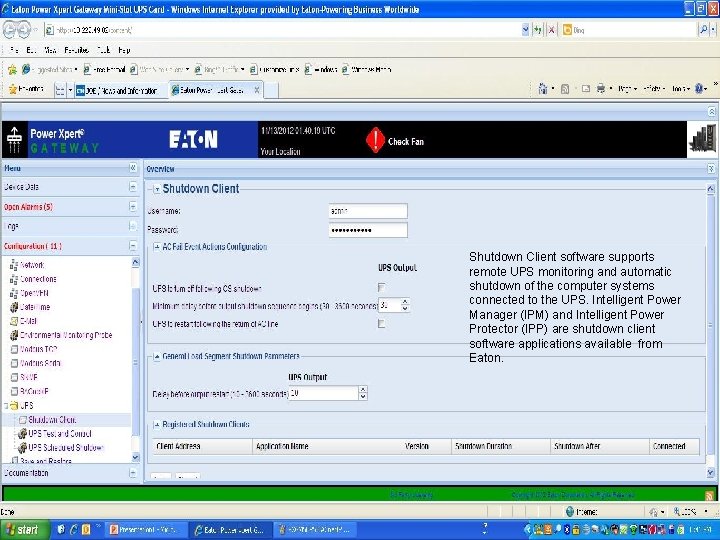
Task: Enable UPS turn off following OS shutdown
Action: tap(381, 287)
